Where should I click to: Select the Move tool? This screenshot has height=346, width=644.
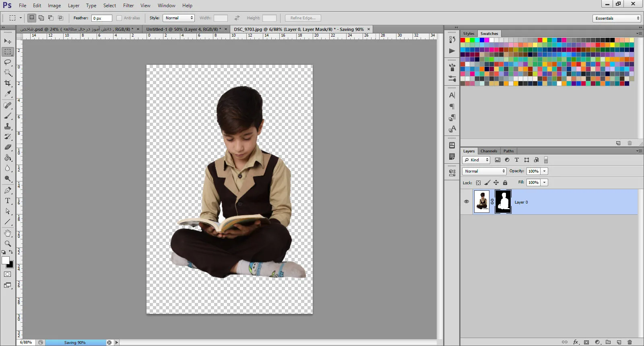[x=8, y=41]
